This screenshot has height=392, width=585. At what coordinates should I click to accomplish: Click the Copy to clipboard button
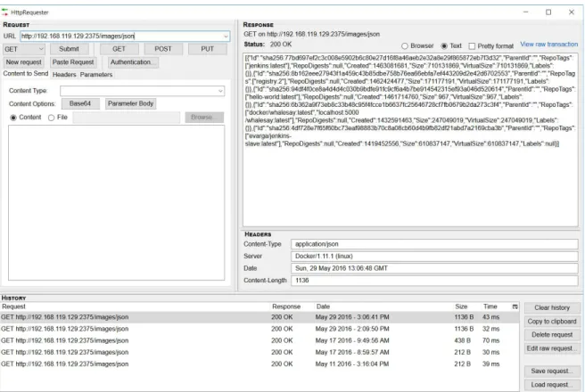pyautogui.click(x=552, y=322)
